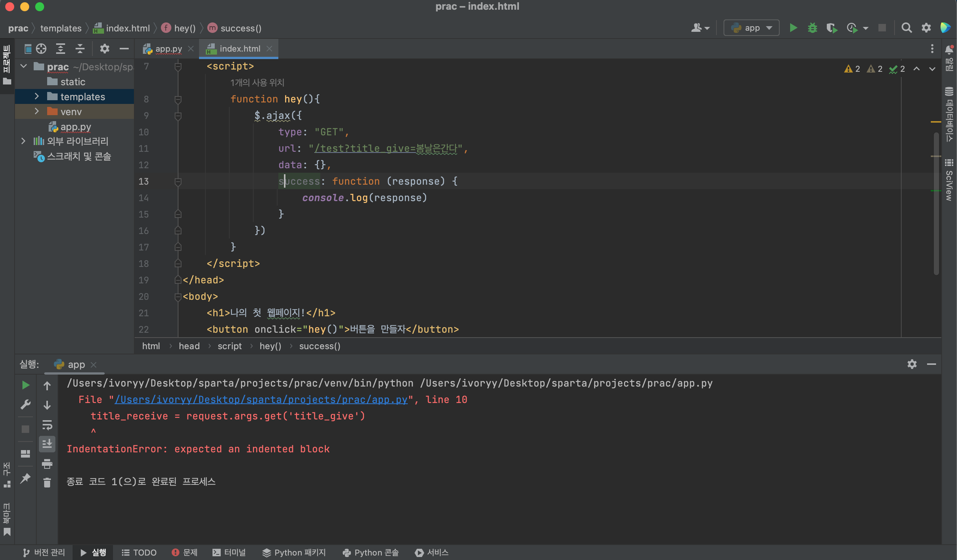Toggle scroll to end of output
The height and width of the screenshot is (560, 957).
pos(47,444)
